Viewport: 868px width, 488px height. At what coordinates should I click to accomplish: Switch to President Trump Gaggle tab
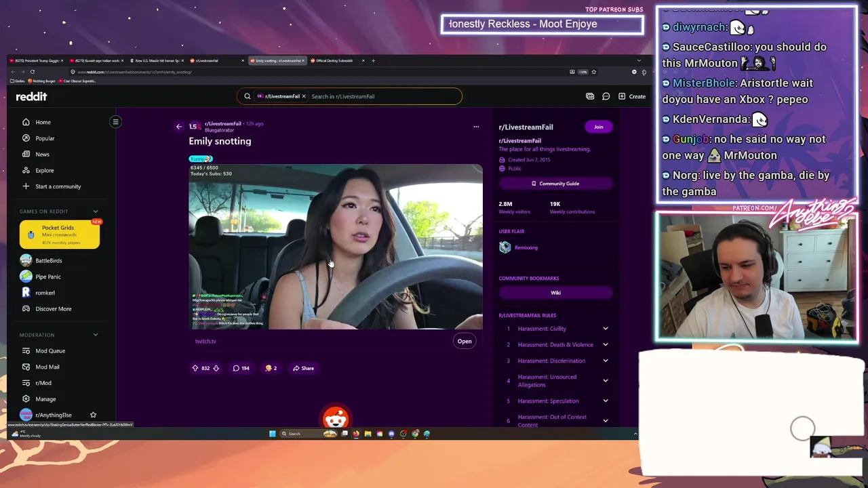[x=36, y=60]
